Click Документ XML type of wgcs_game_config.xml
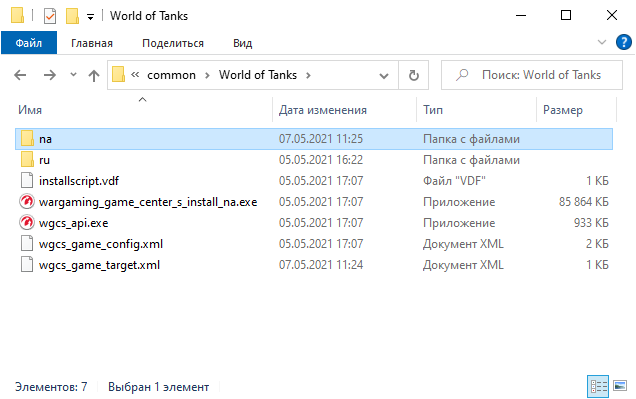636x399 pixels. click(463, 244)
